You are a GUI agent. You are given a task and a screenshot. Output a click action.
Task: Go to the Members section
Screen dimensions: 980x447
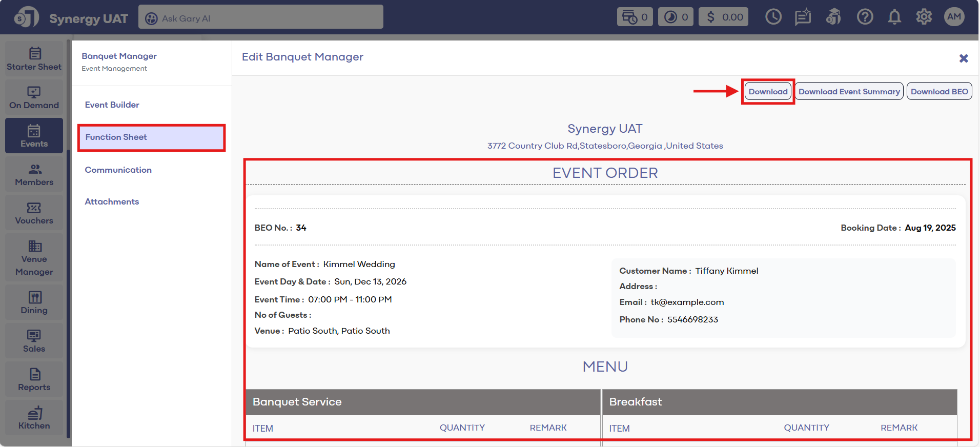pos(34,175)
